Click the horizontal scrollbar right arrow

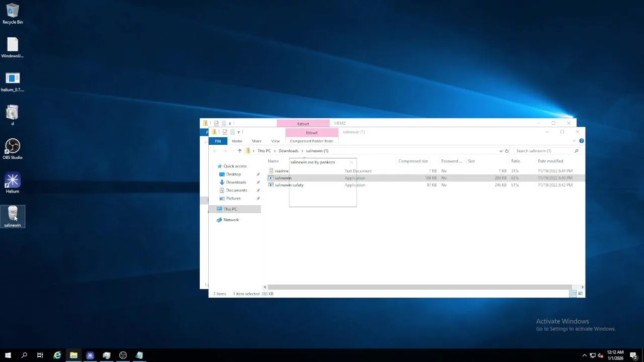coord(583,287)
